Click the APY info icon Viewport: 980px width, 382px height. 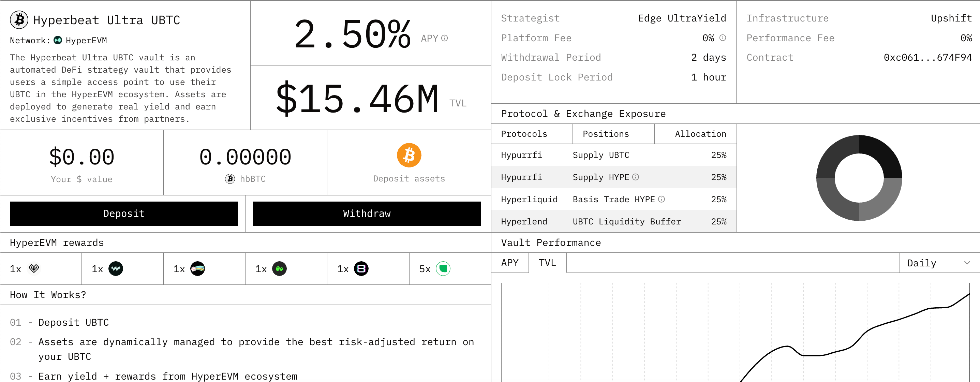tap(444, 38)
